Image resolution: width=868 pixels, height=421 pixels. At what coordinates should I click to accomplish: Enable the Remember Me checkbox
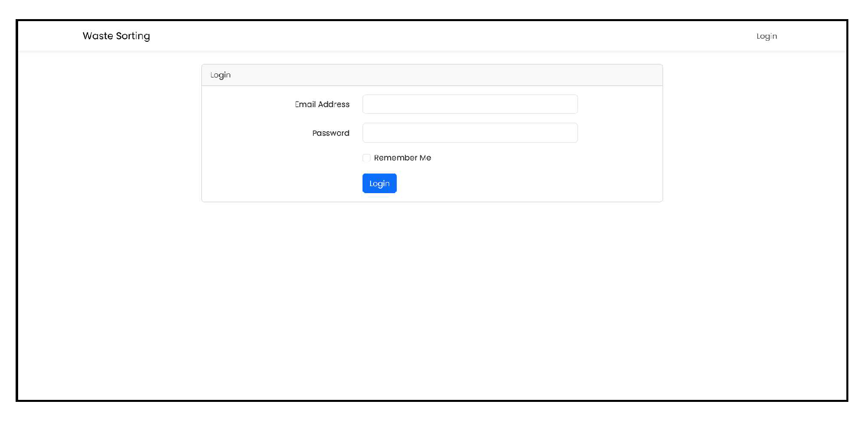367,158
